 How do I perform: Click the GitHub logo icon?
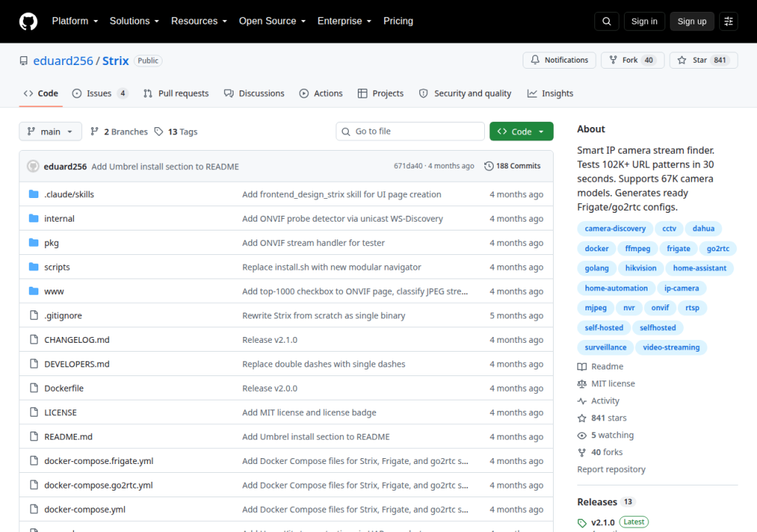[x=28, y=21]
